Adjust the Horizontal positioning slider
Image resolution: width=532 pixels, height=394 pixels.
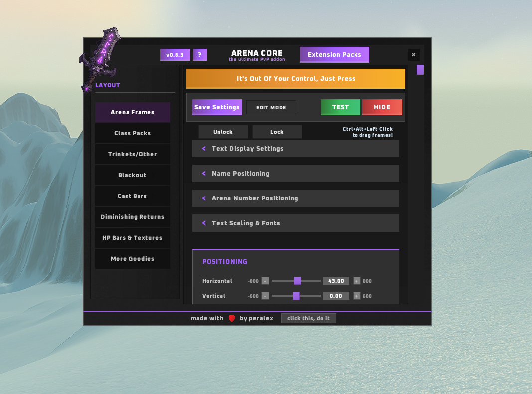[x=297, y=281]
